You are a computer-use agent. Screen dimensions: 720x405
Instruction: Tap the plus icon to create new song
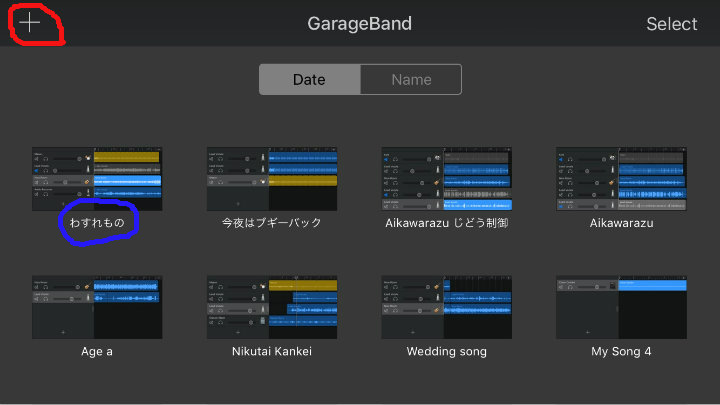30,22
